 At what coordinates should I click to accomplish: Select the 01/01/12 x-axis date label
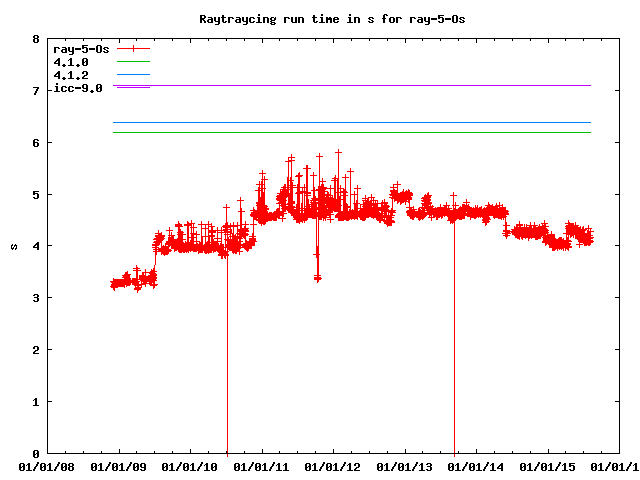334,467
